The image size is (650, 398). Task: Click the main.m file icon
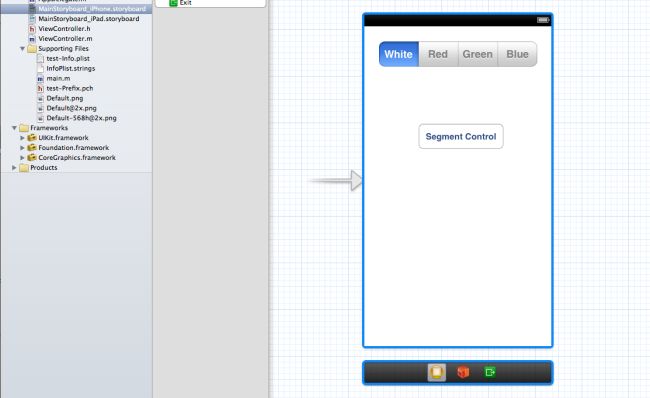coord(40,78)
